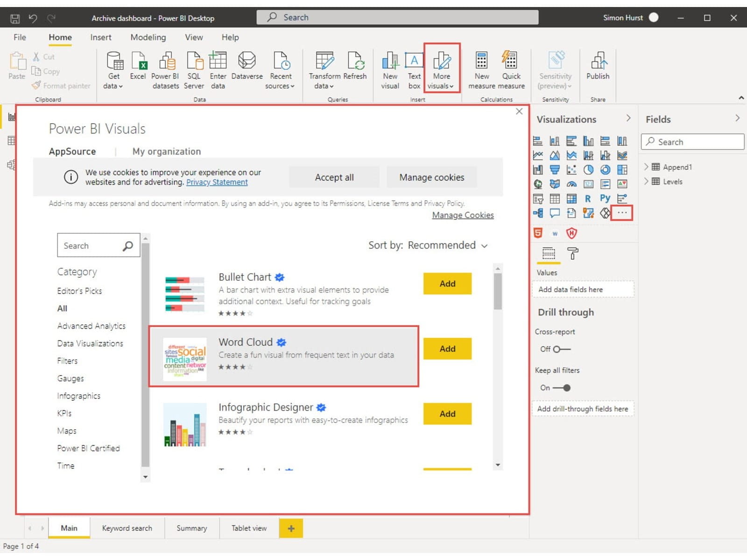Add the Word Cloud visual
Screen dimensions: 747x560
(x=447, y=349)
